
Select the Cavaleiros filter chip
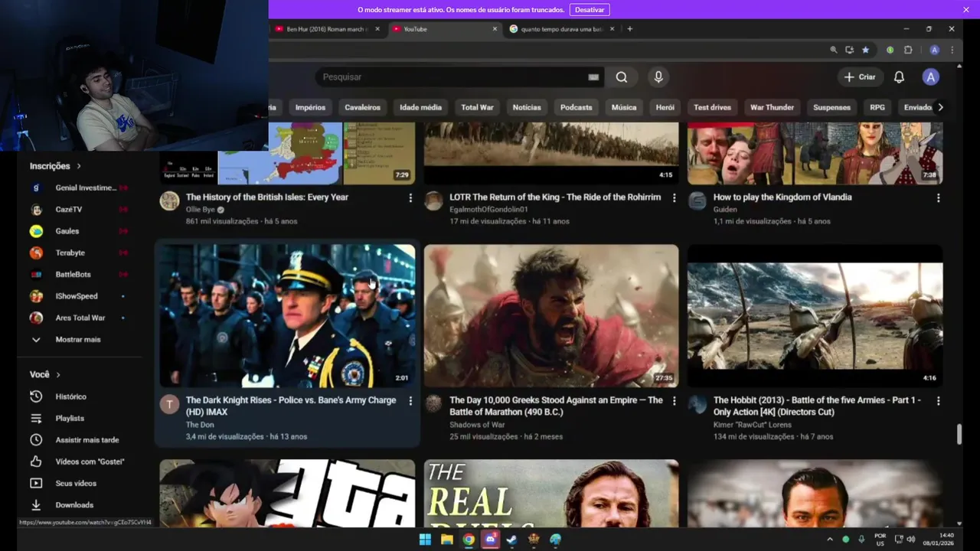(363, 107)
